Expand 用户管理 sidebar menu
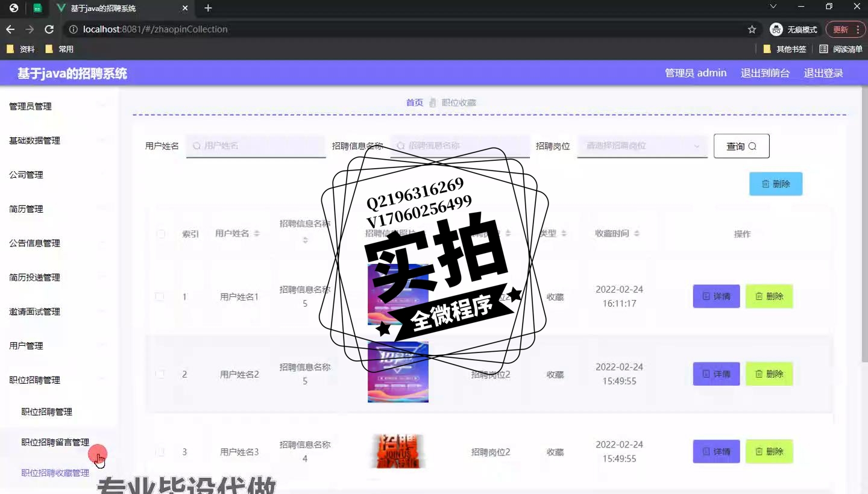Image resolution: width=868 pixels, height=494 pixels. (58, 346)
